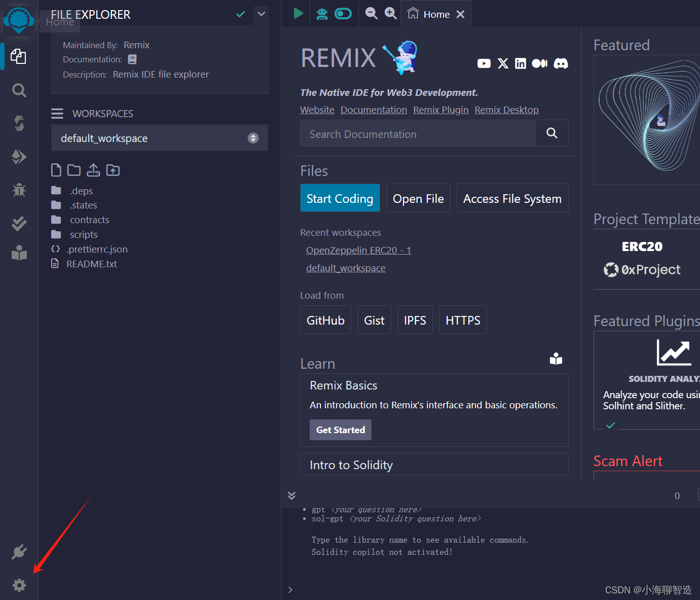Viewport: 700px width, 600px height.
Task: Expand the scripts folder
Action: pos(84,234)
